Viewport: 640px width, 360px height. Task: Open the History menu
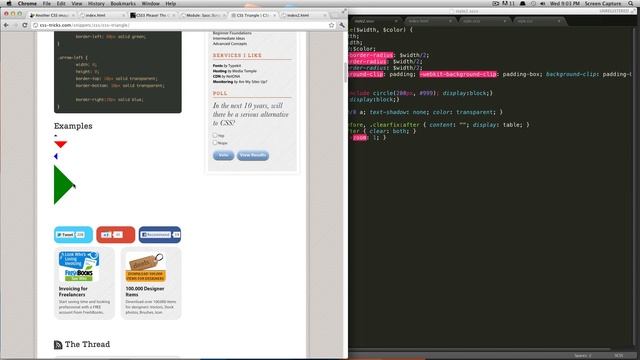pos(96,3)
